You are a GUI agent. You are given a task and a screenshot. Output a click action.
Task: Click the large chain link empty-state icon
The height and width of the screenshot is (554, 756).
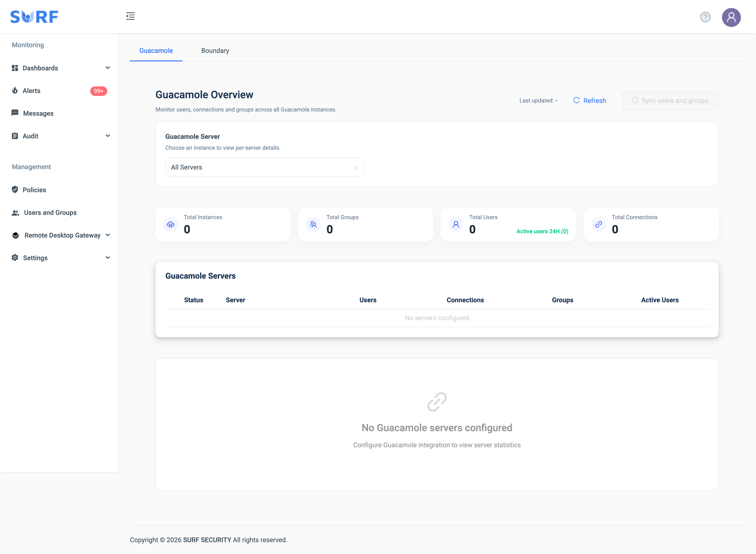pos(437,402)
